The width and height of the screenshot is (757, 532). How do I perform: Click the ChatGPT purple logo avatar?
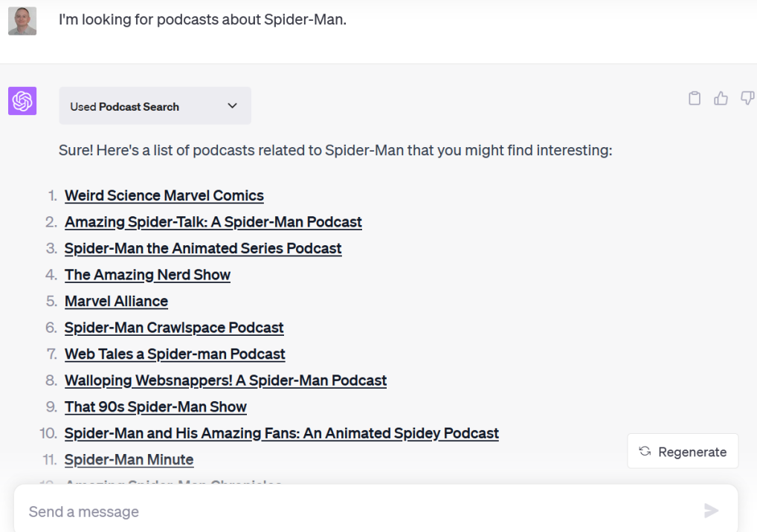[x=22, y=101]
